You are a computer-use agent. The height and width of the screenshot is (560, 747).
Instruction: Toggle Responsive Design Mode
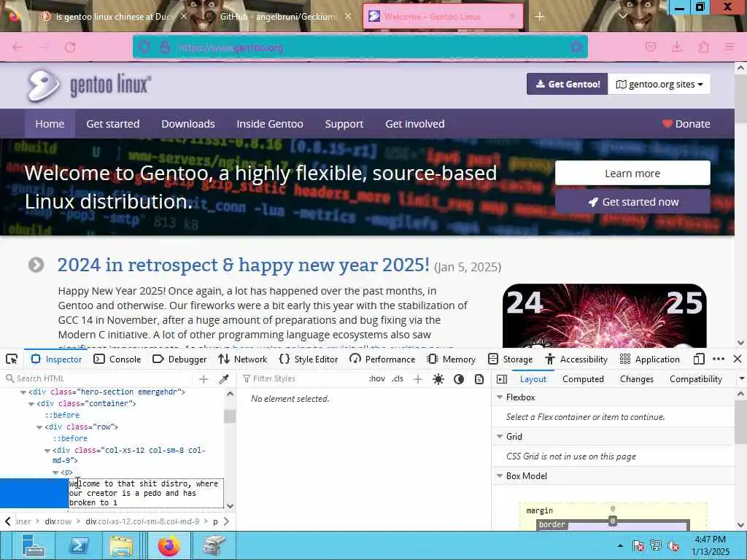[x=699, y=359]
